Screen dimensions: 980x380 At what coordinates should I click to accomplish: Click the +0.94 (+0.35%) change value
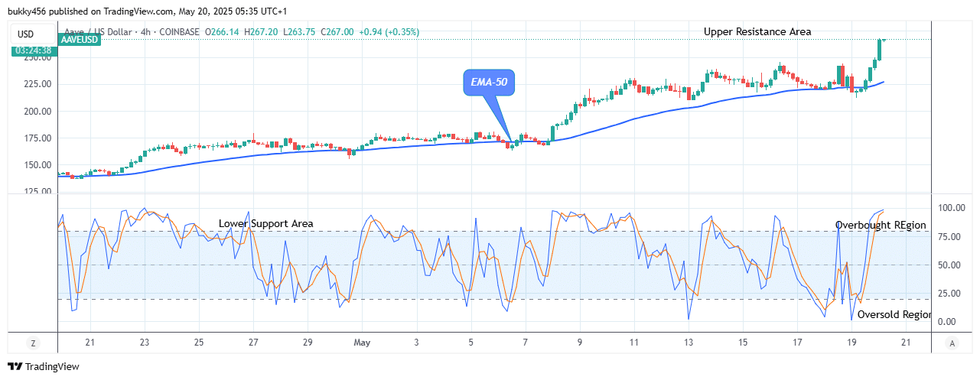390,32
